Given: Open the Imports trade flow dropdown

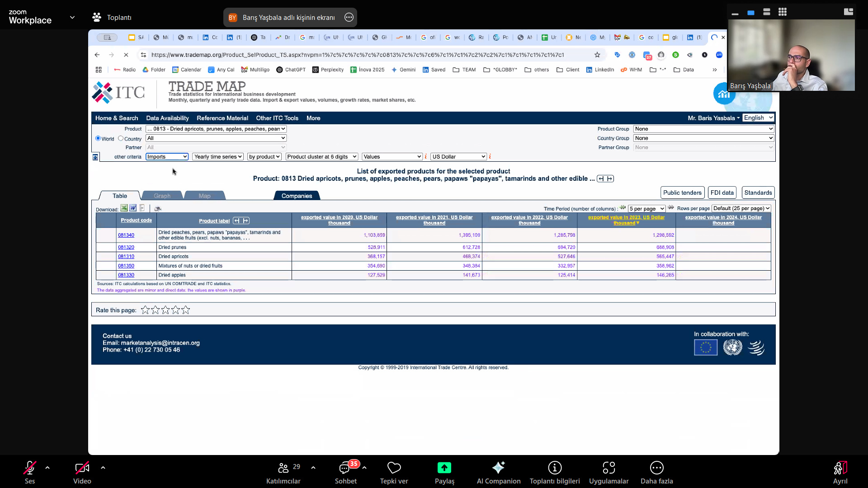Looking at the screenshot, I should click(167, 157).
